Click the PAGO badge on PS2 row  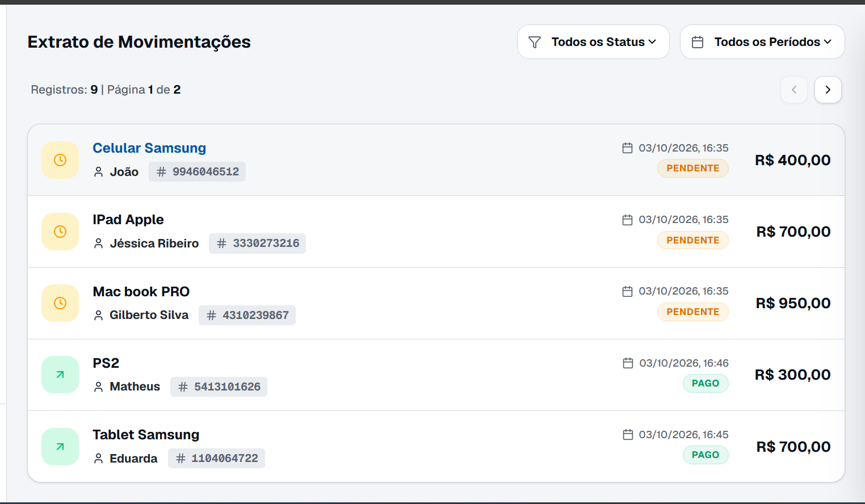706,383
